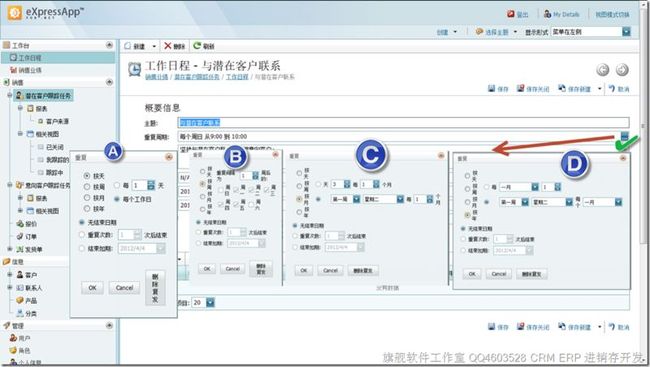Screen dimensions: 650x367
Task: Select 无结束日期 radio in dialog D
Action: point(463,228)
